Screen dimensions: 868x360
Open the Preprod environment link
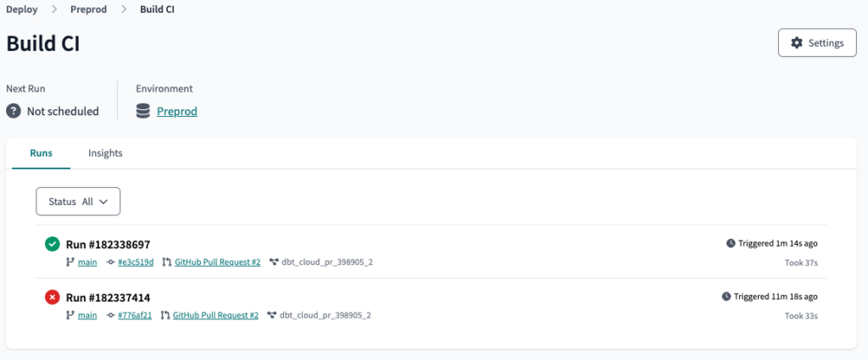click(x=177, y=111)
